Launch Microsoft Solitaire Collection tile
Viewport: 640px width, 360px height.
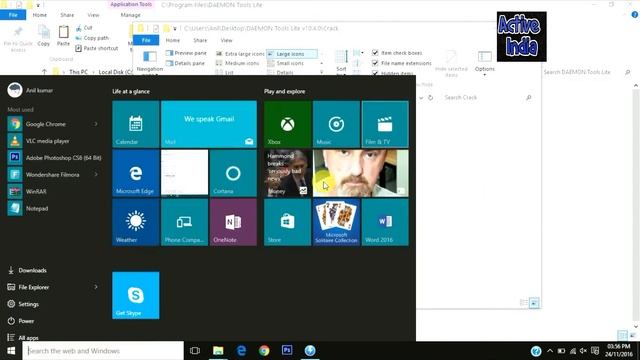pyautogui.click(x=336, y=222)
